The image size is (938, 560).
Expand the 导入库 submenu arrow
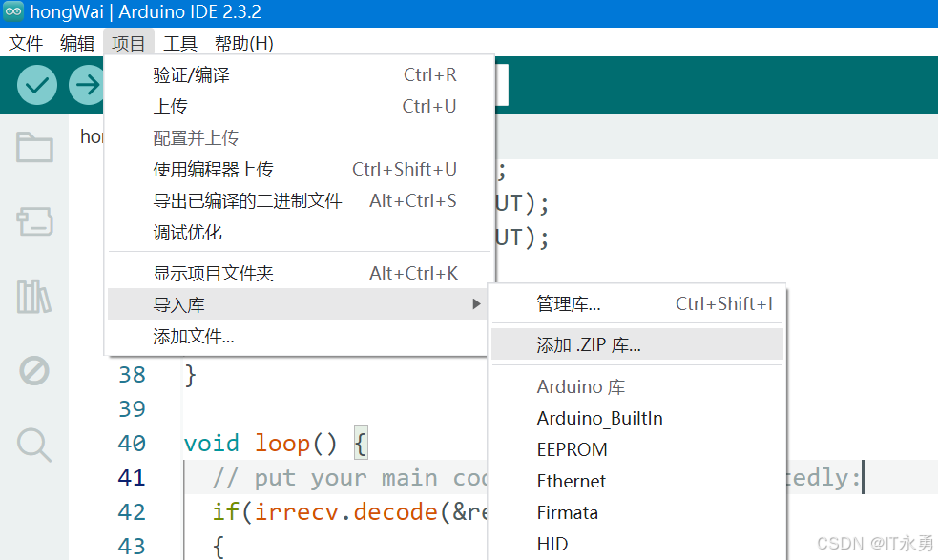[x=476, y=304]
